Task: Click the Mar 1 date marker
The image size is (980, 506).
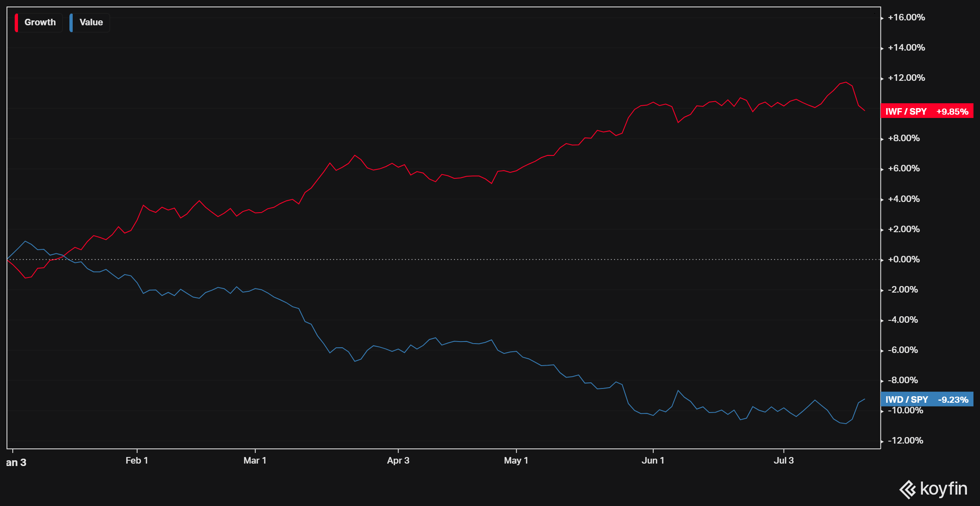Action: click(x=255, y=460)
